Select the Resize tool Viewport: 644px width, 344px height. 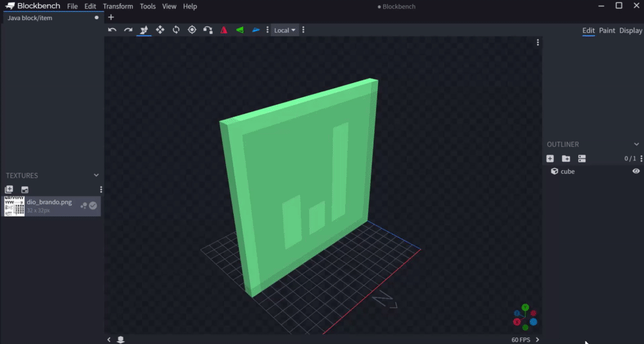(144, 30)
